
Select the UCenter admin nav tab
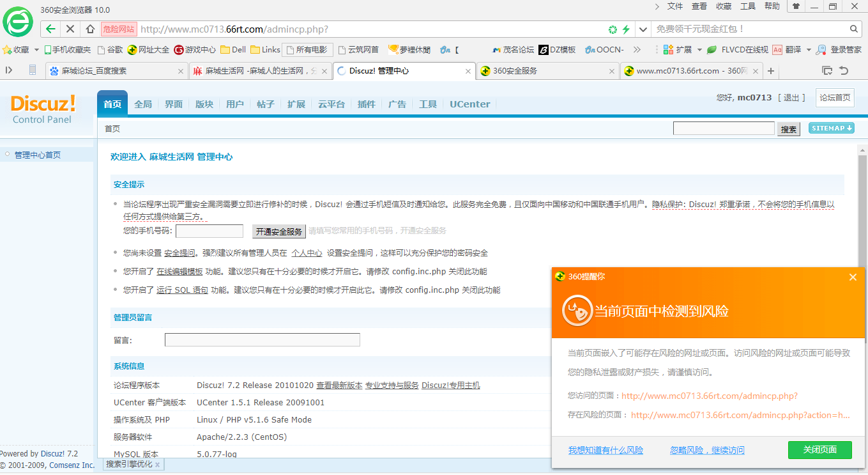click(470, 104)
